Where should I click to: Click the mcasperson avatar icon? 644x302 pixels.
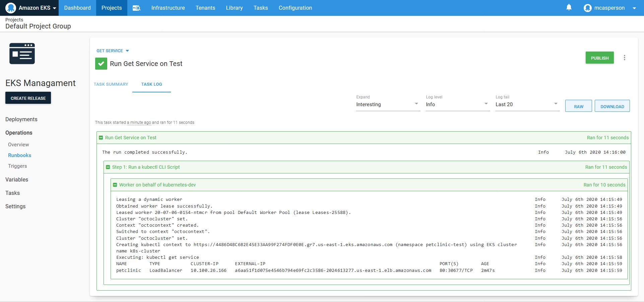[588, 8]
